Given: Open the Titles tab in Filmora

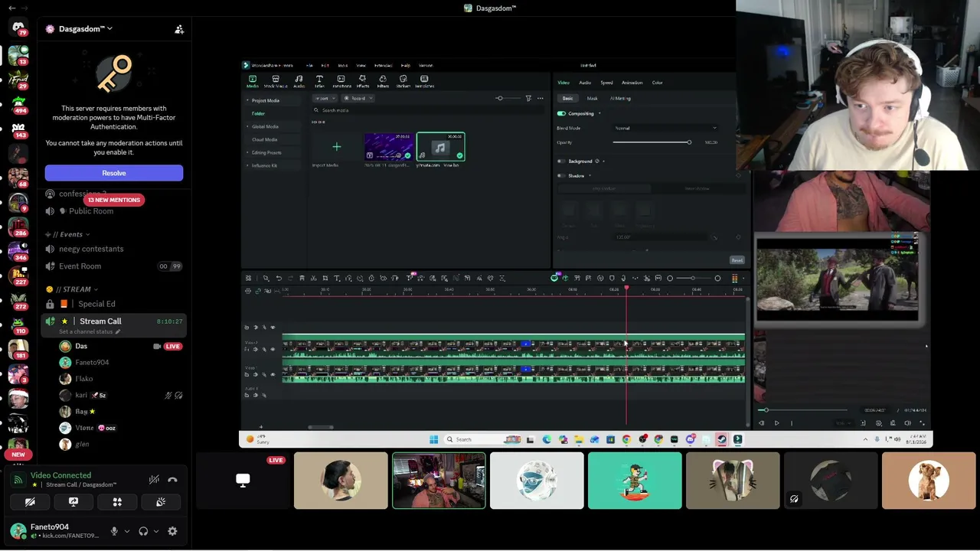Looking at the screenshot, I should pos(319,81).
